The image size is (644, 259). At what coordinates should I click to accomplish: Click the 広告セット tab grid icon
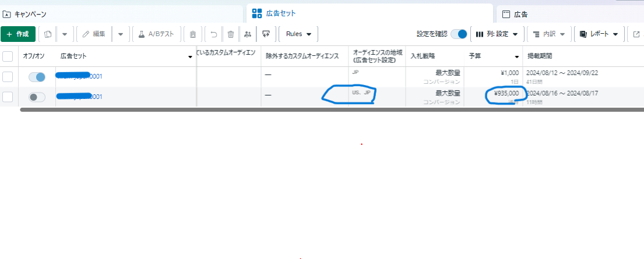click(257, 13)
